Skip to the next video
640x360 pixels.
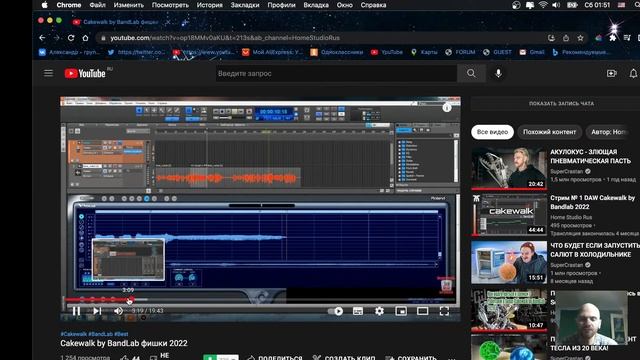[x=97, y=311]
